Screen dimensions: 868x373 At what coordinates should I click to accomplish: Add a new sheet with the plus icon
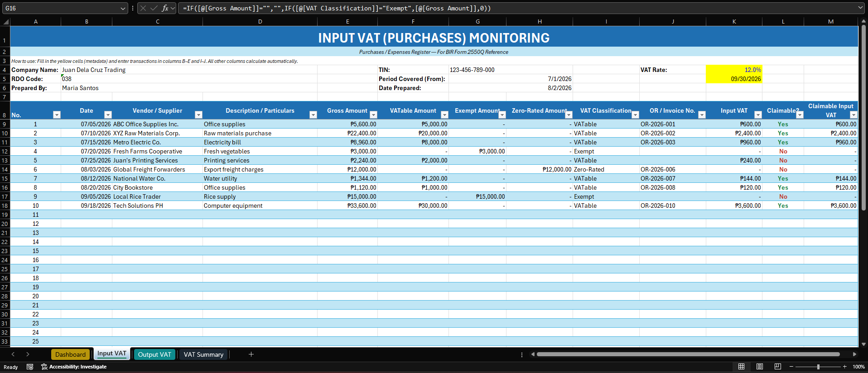point(251,354)
